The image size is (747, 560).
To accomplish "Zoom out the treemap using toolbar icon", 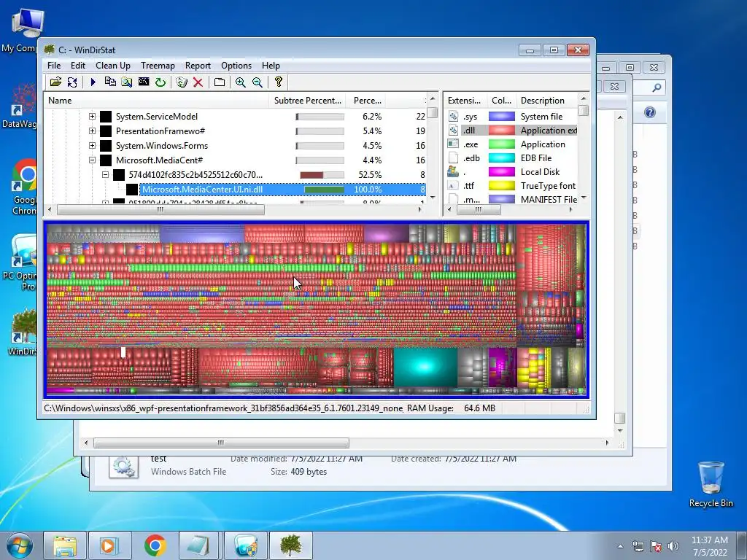I will (x=258, y=82).
